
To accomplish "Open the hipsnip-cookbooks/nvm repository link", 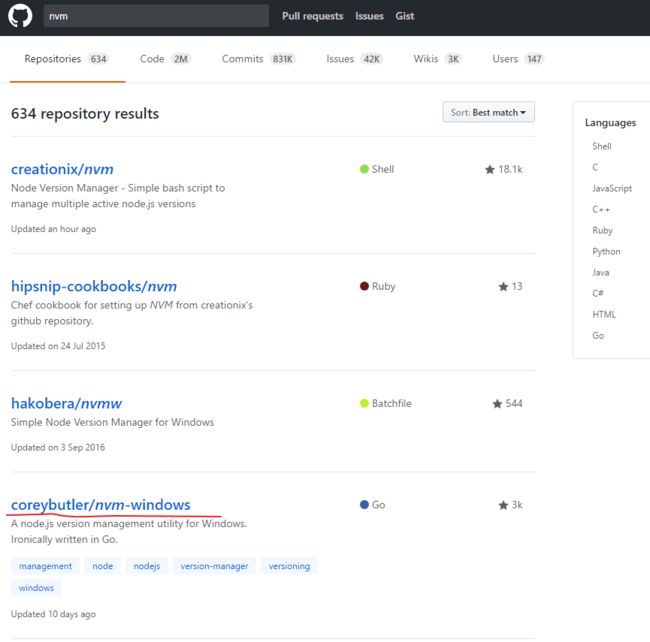I will click(94, 286).
